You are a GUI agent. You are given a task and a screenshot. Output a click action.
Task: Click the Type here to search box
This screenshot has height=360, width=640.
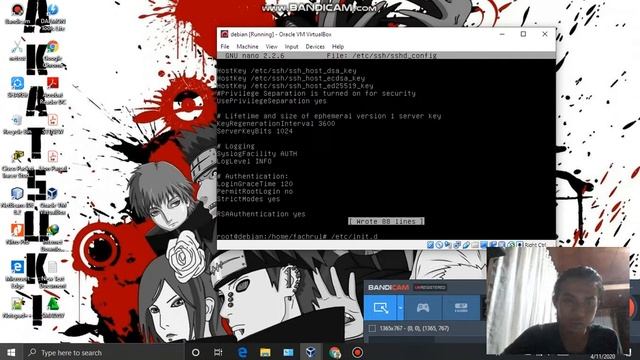(x=104, y=352)
